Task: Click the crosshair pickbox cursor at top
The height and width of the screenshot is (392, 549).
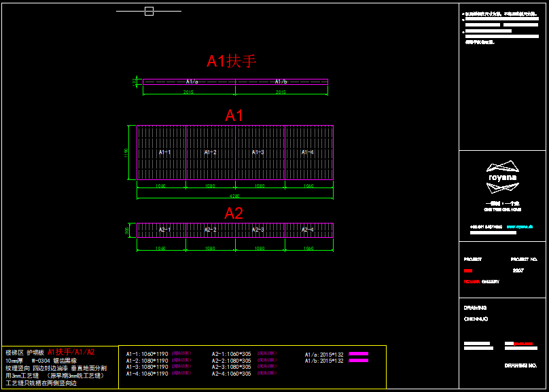Action: pyautogui.click(x=149, y=11)
